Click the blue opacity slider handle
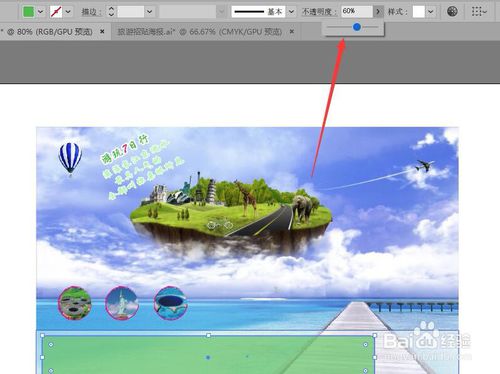The image size is (500, 374). [357, 27]
